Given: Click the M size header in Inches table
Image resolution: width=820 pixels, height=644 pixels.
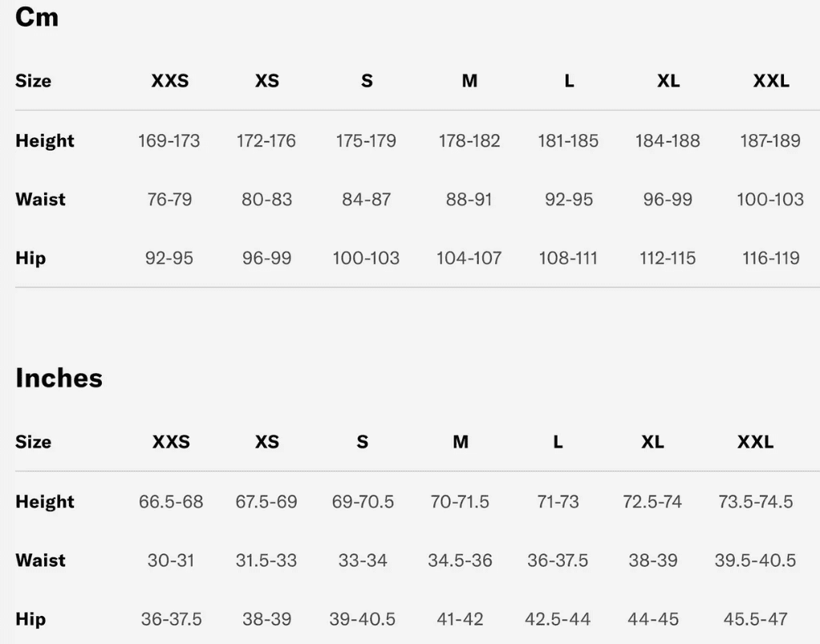Looking at the screenshot, I should pos(460,442).
